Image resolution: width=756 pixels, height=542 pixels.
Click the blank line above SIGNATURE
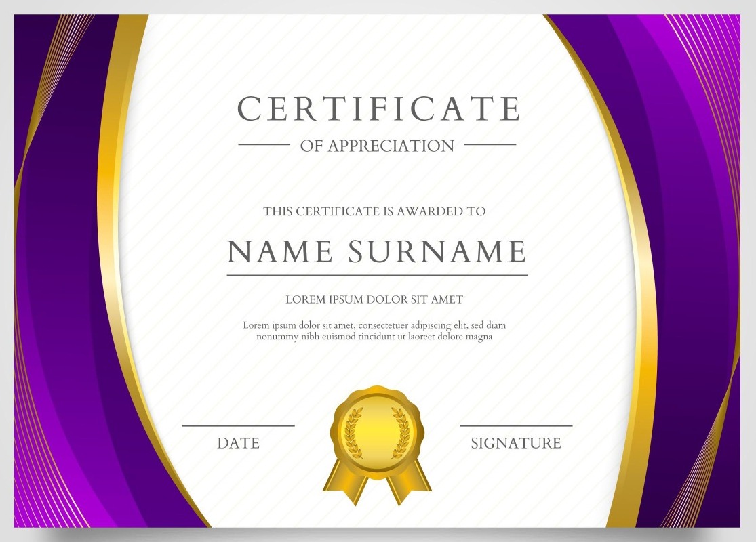coord(516,425)
